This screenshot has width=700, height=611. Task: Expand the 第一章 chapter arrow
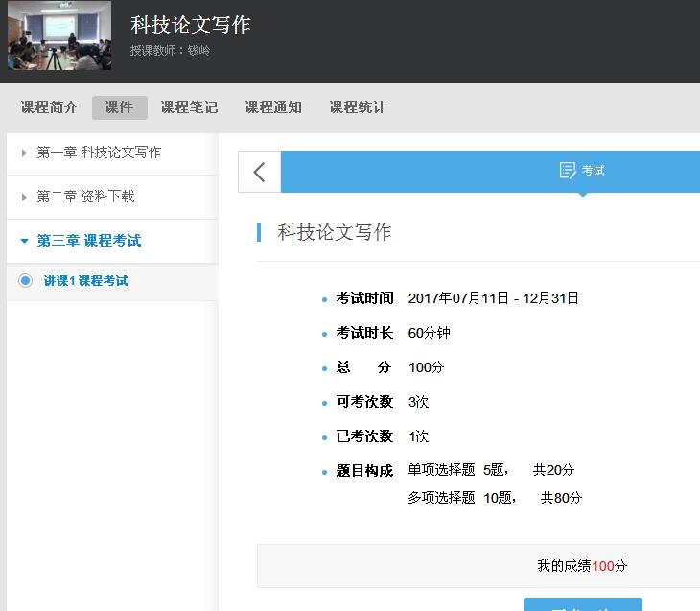click(x=24, y=153)
